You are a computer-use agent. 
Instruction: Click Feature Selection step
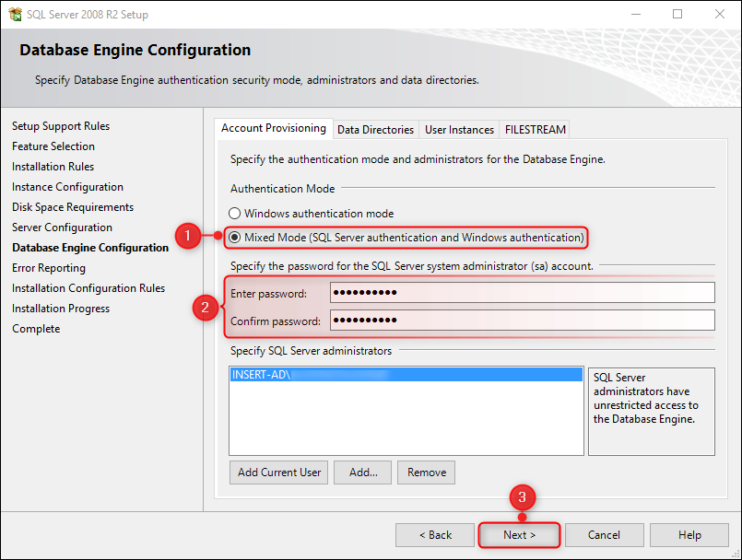53,146
